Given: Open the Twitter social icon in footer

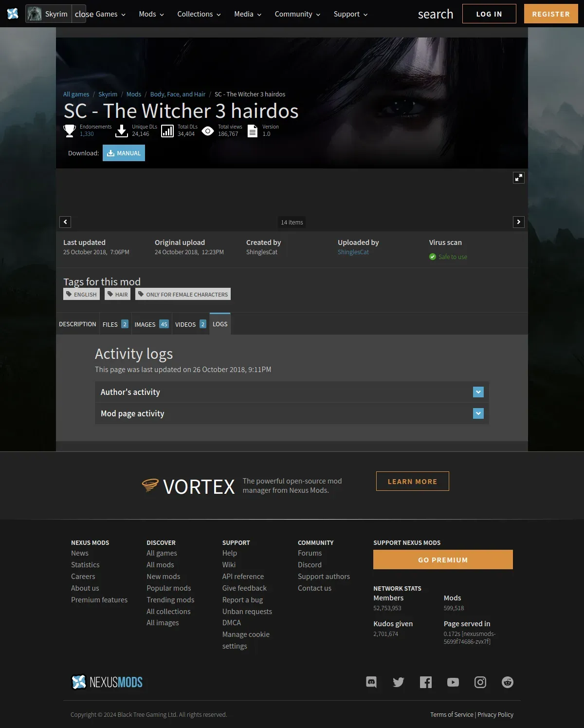Looking at the screenshot, I should pyautogui.click(x=399, y=682).
